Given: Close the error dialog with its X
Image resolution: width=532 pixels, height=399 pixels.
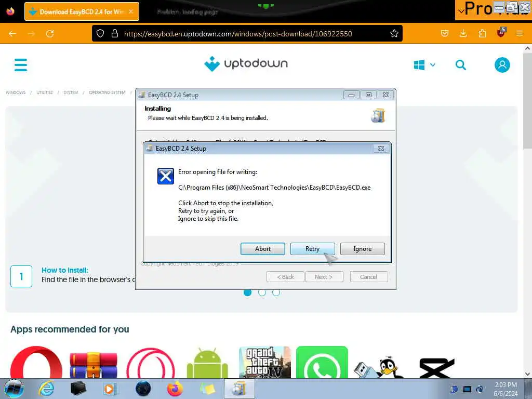Looking at the screenshot, I should click(381, 148).
